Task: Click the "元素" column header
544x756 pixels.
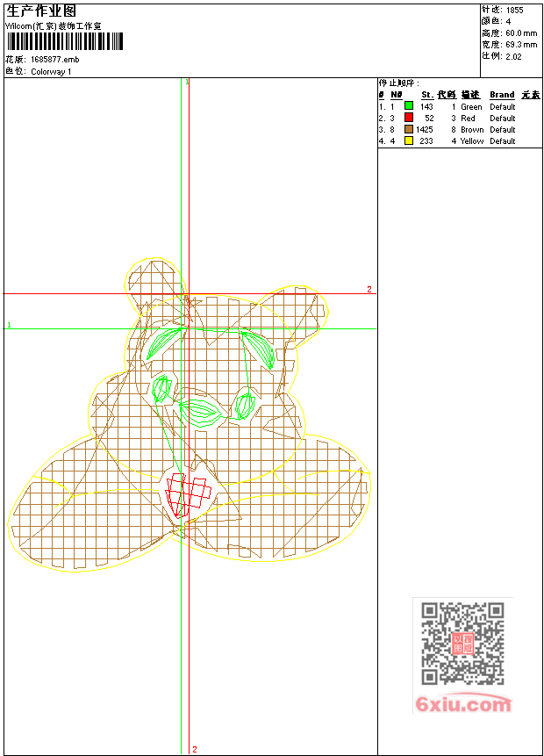Action: tap(531, 95)
